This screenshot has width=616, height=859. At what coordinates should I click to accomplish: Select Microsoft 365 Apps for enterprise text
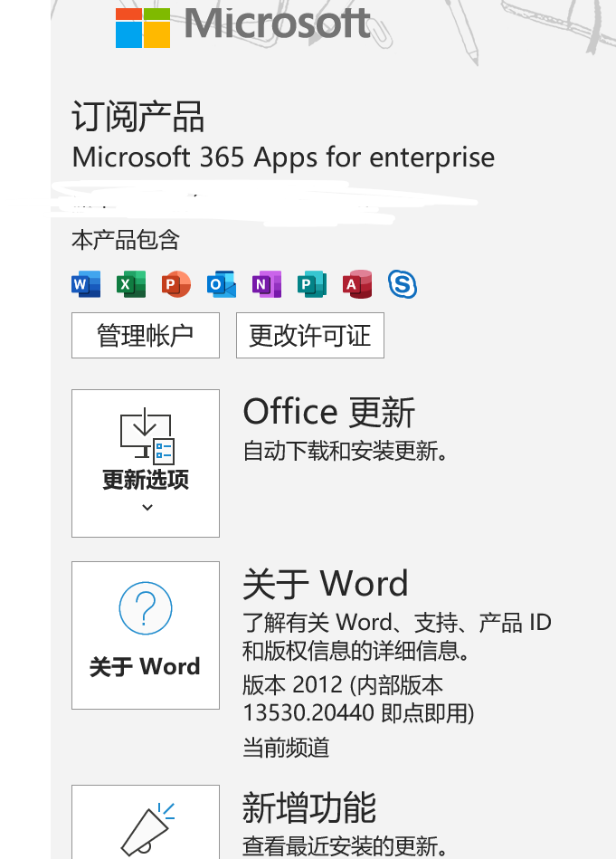[x=284, y=157]
